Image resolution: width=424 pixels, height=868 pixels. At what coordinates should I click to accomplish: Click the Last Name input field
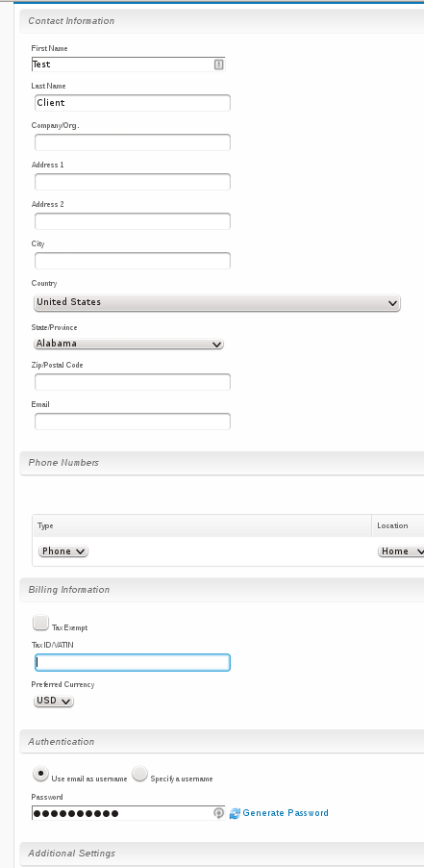click(x=133, y=103)
